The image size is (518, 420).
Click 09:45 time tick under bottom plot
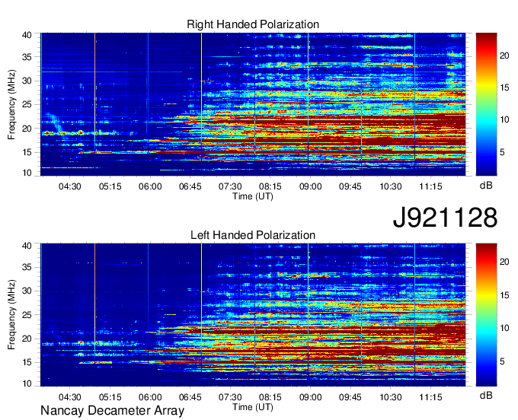click(x=350, y=397)
